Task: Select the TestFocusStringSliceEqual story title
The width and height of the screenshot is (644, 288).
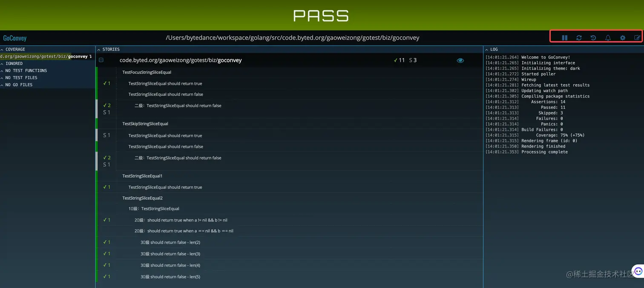Action: (x=147, y=72)
